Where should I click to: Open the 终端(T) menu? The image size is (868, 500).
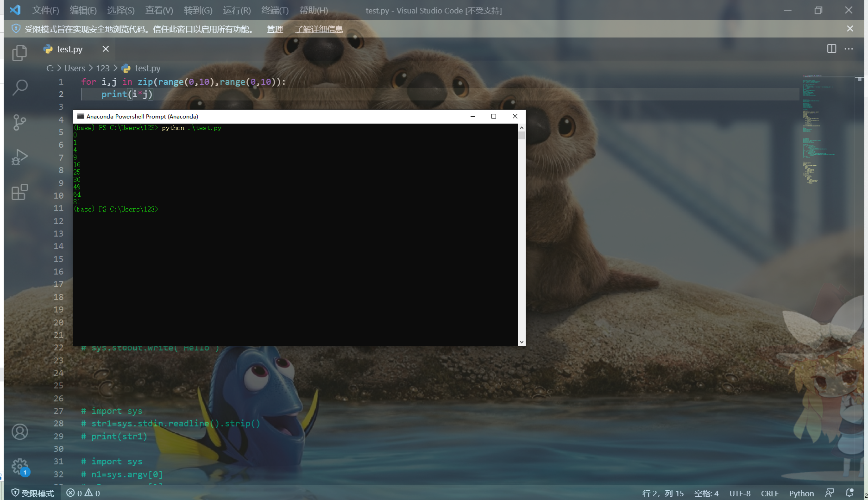point(275,10)
